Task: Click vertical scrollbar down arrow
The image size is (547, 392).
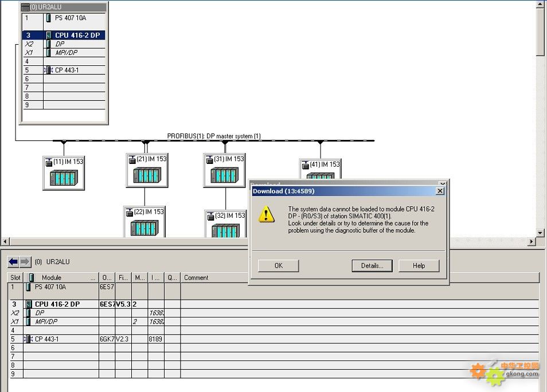Action: coord(540,233)
